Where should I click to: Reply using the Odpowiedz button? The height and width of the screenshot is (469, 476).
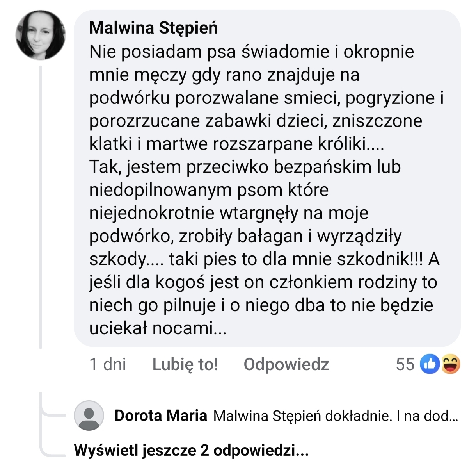tap(286, 365)
